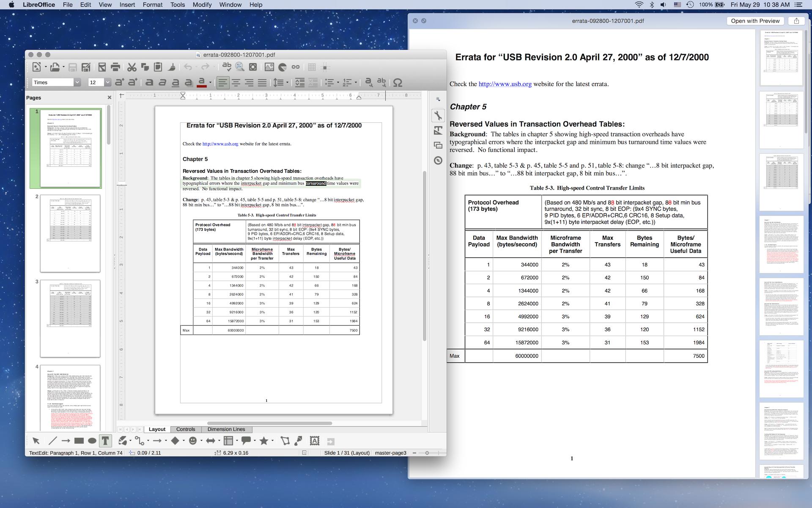Toggle center text alignment

tap(236, 83)
